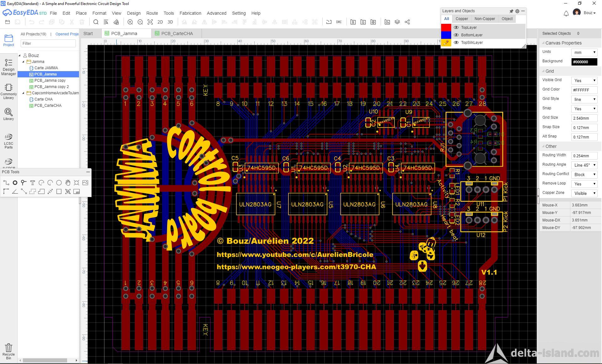Open the Grid Style dropdown
602x364 pixels.
click(584, 99)
